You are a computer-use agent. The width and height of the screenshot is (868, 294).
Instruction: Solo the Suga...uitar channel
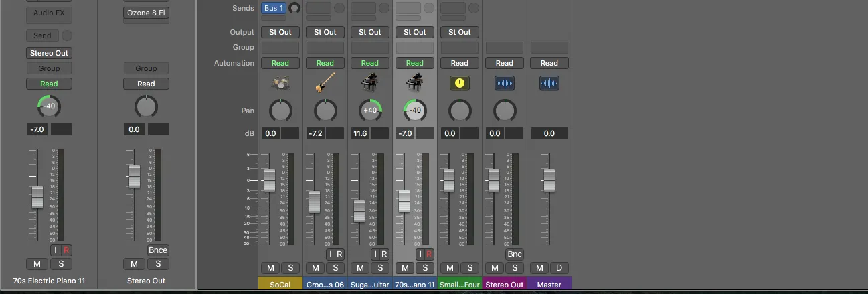click(x=380, y=268)
